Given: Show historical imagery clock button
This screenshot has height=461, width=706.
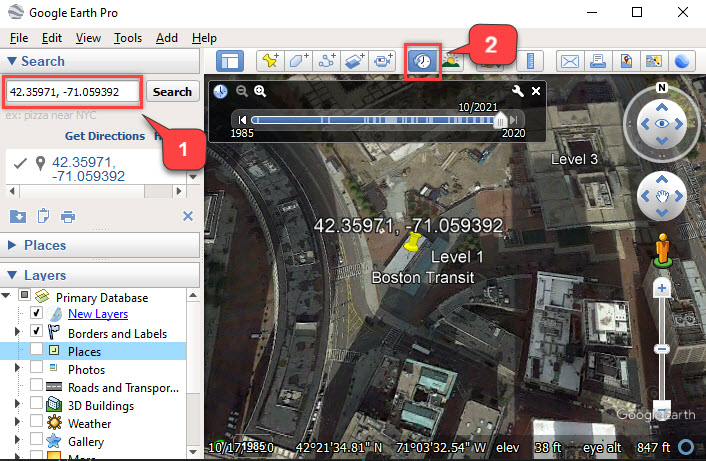Looking at the screenshot, I should [422, 61].
